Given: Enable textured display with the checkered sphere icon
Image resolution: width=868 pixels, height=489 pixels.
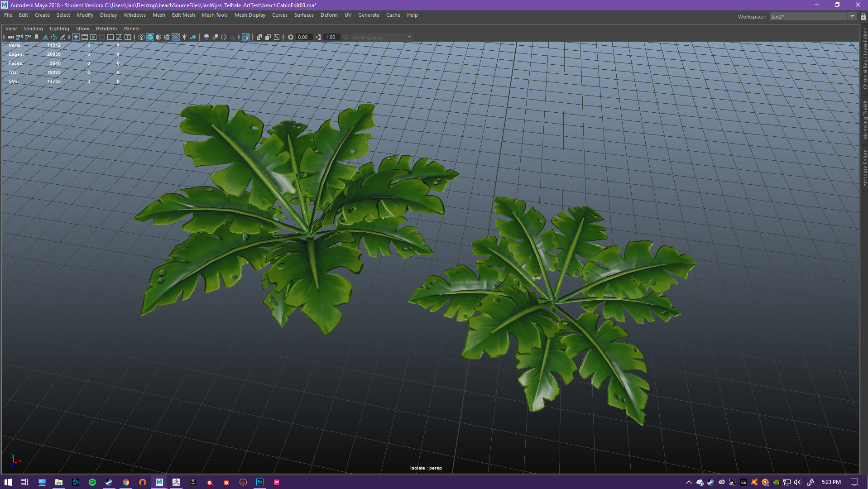Looking at the screenshot, I should tap(175, 37).
